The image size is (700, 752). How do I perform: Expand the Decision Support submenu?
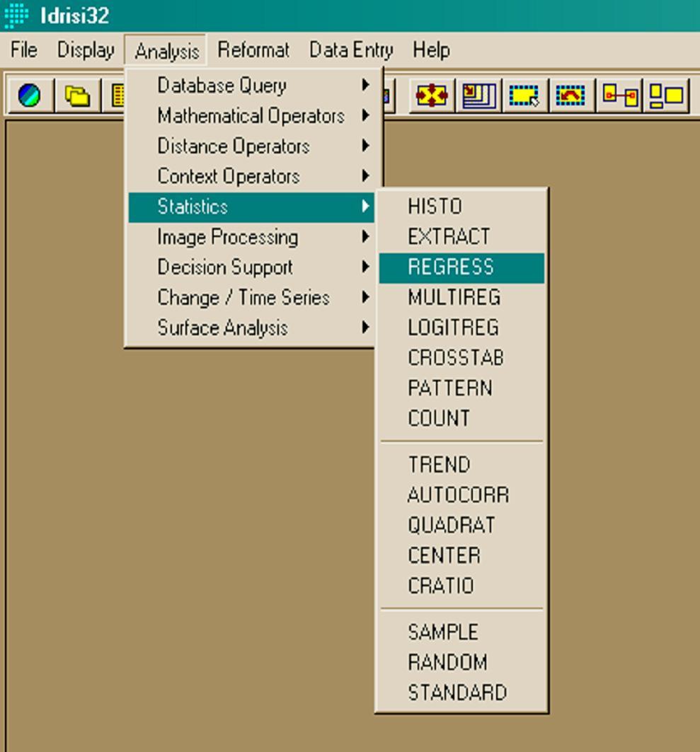click(x=252, y=267)
